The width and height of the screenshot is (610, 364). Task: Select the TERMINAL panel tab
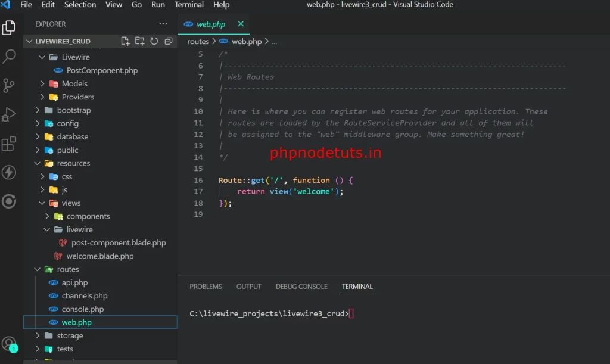coord(357,287)
